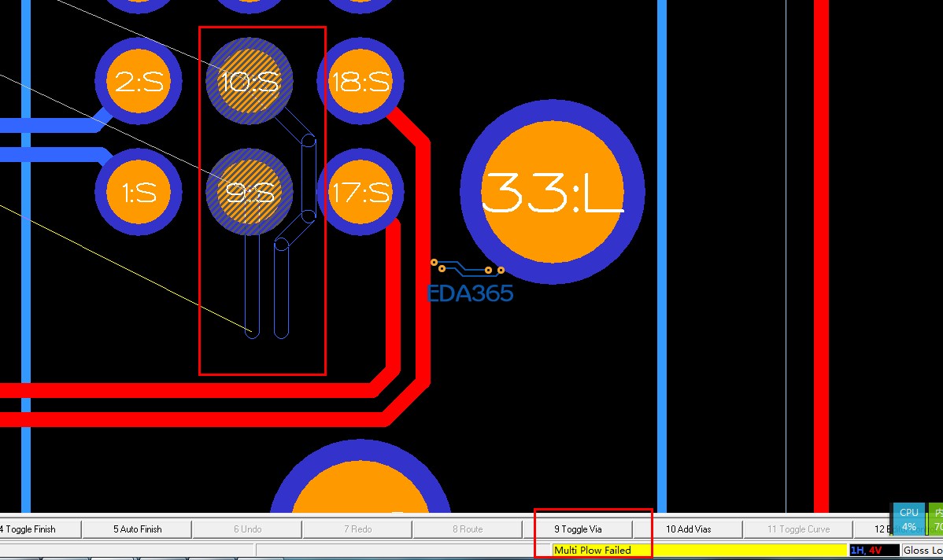Select pad 2:S on the PCB
943x560 pixels.
click(139, 81)
